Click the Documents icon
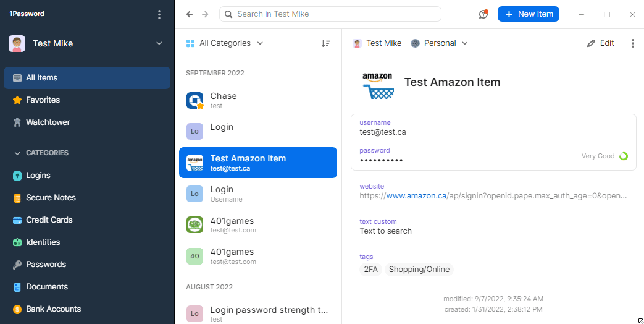This screenshot has height=324, width=644. coord(17,287)
